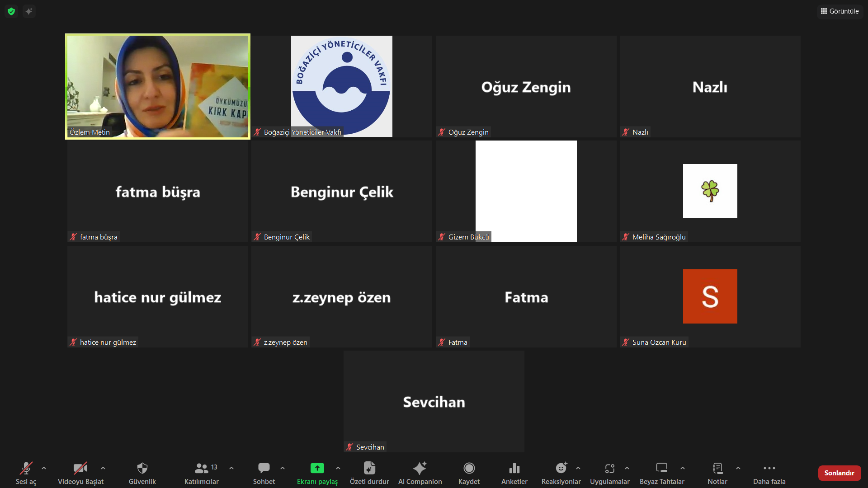Open Daha fazla more options menu
Screen dimensions: 868x488
(x=769, y=469)
